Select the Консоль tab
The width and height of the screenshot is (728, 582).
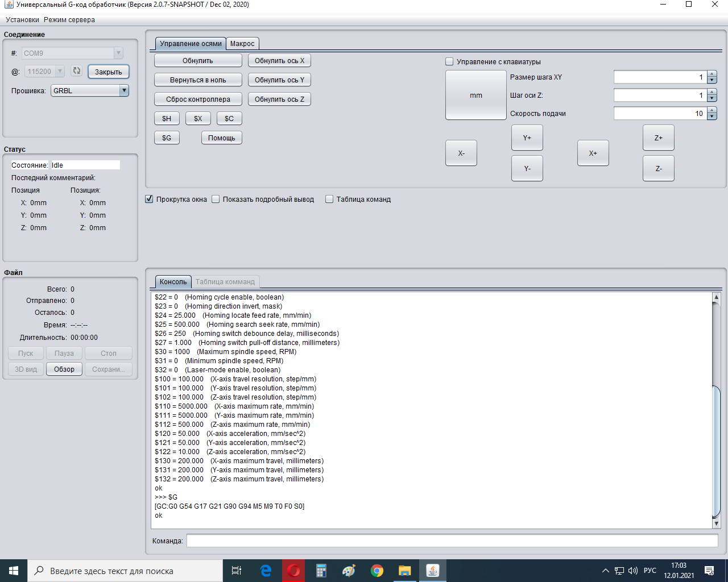point(173,282)
